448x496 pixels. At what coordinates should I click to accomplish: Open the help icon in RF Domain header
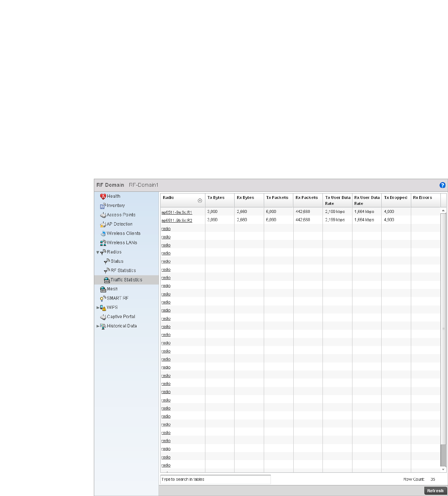coord(443,185)
